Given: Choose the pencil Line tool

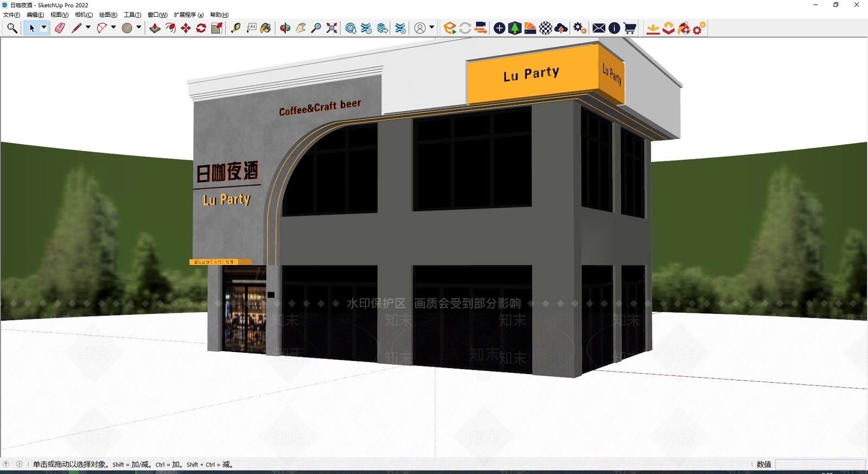Looking at the screenshot, I should coord(76,28).
